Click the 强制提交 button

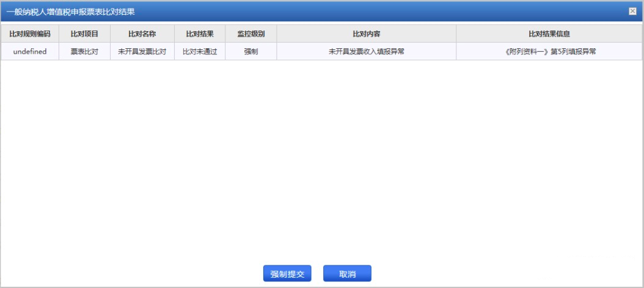point(287,273)
